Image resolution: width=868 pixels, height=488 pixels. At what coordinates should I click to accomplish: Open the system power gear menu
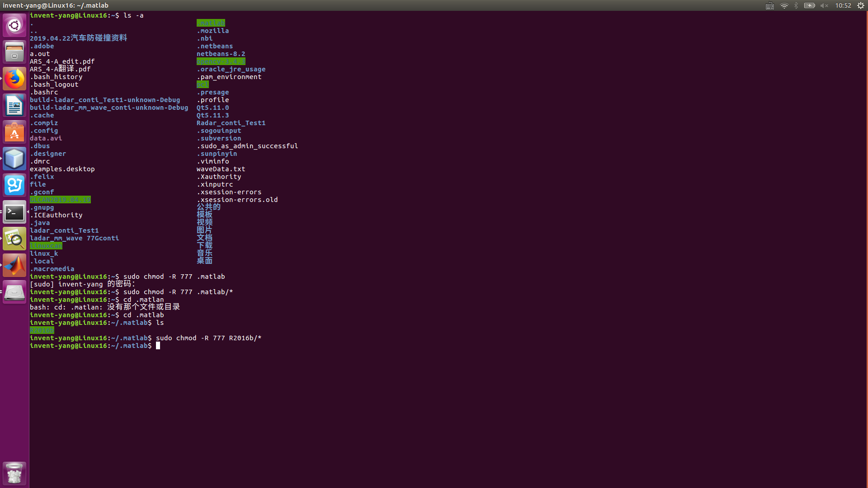click(861, 5)
